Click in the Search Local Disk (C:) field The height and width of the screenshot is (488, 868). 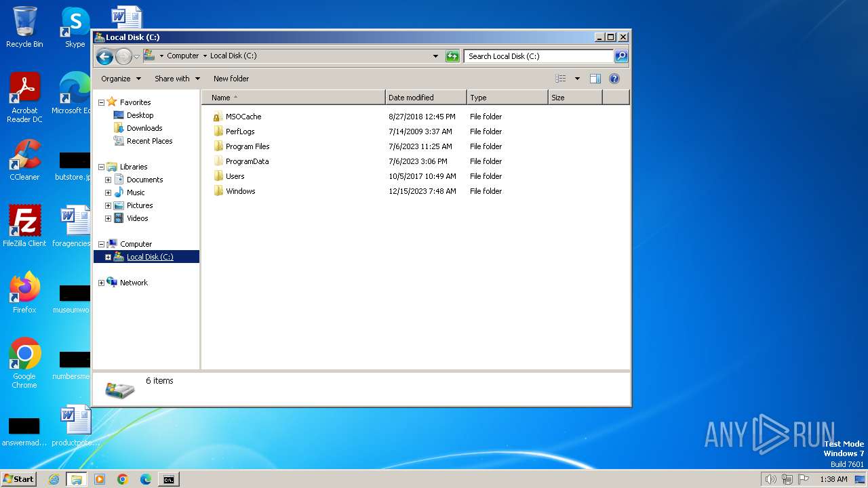pos(539,56)
